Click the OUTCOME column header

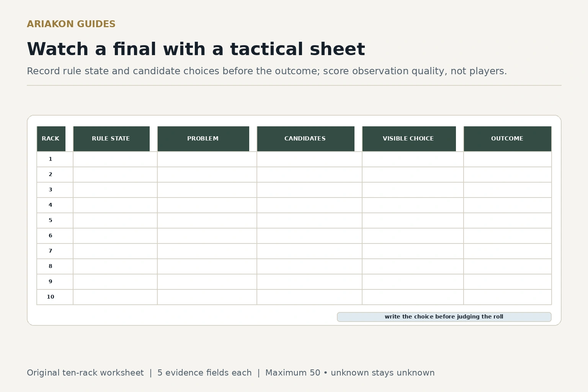(x=508, y=139)
